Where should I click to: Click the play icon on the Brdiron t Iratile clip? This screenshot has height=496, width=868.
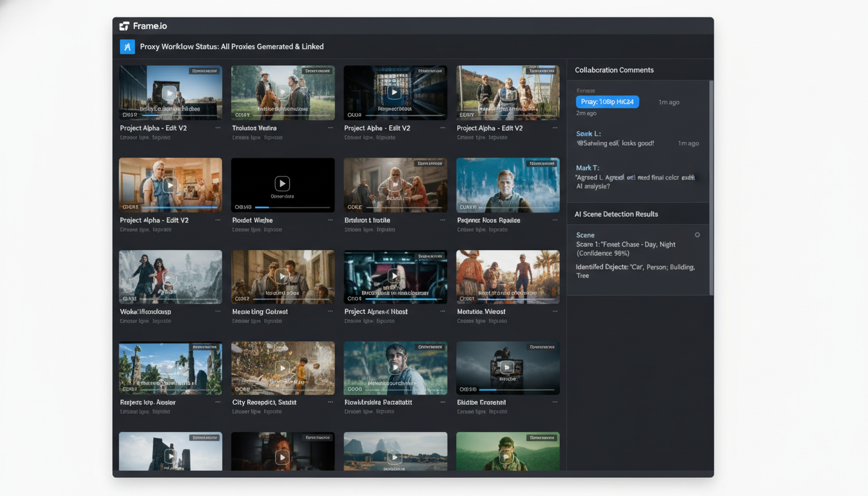point(395,183)
